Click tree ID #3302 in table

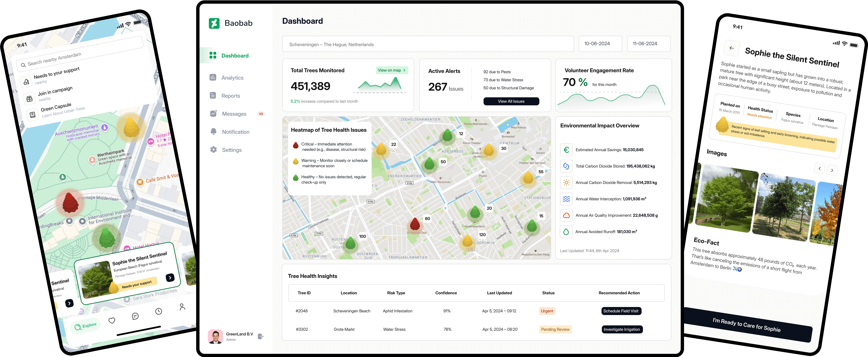302,329
